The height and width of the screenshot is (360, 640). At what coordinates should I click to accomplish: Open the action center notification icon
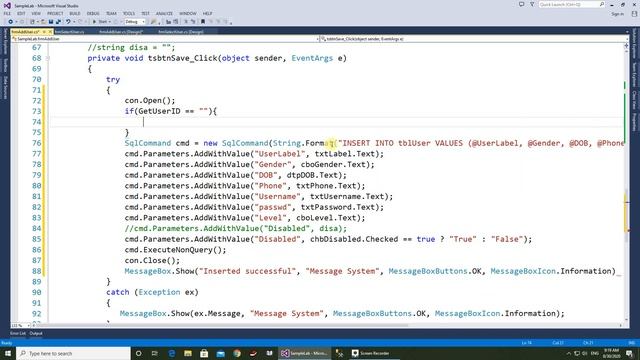(x=629, y=353)
